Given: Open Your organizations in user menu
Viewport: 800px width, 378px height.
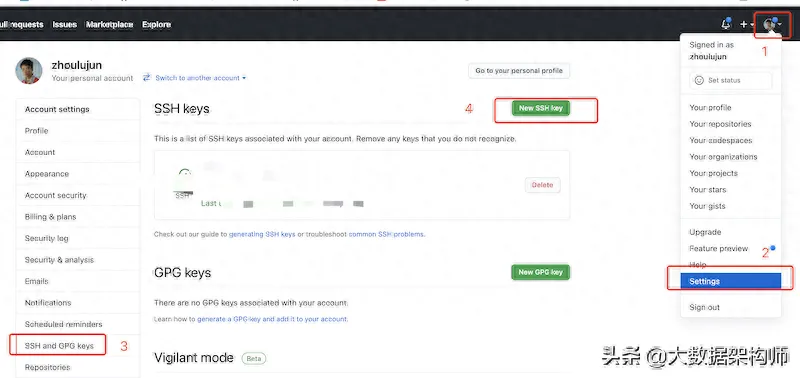Looking at the screenshot, I should click(x=731, y=157).
